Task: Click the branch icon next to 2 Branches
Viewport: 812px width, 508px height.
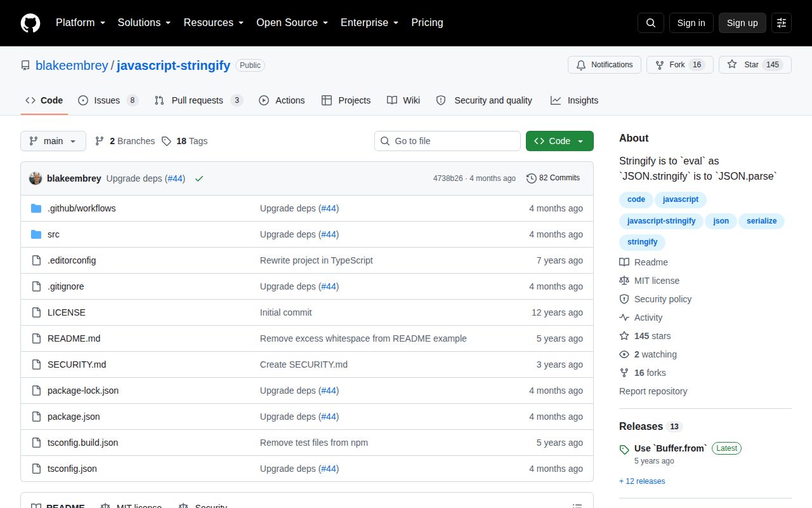Action: [x=100, y=141]
